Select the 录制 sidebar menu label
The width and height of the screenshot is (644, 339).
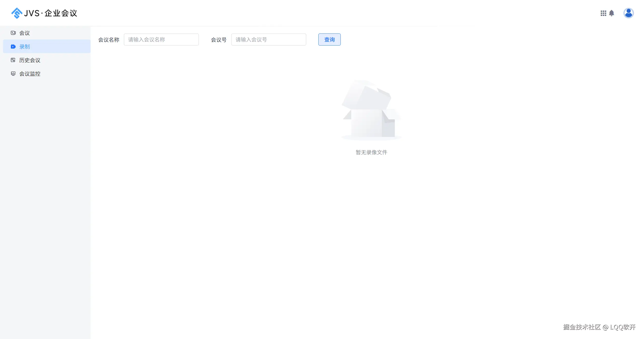coord(25,47)
